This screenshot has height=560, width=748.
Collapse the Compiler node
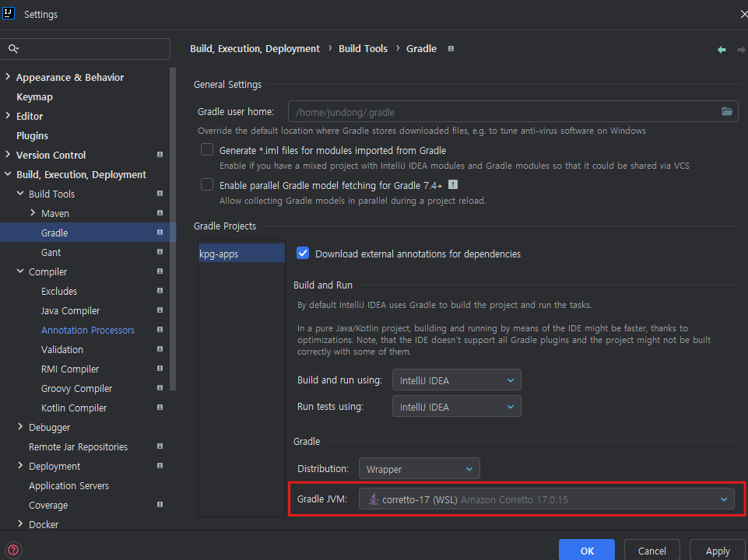pyautogui.click(x=20, y=271)
